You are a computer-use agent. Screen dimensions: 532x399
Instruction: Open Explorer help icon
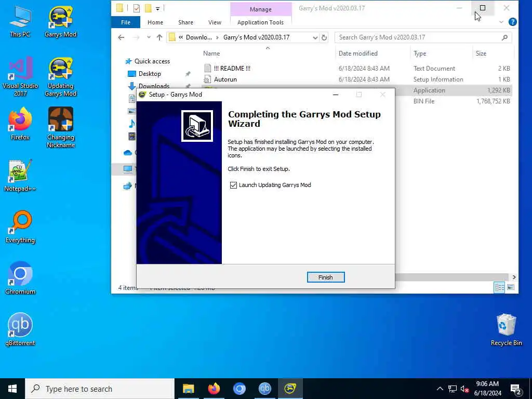point(513,22)
